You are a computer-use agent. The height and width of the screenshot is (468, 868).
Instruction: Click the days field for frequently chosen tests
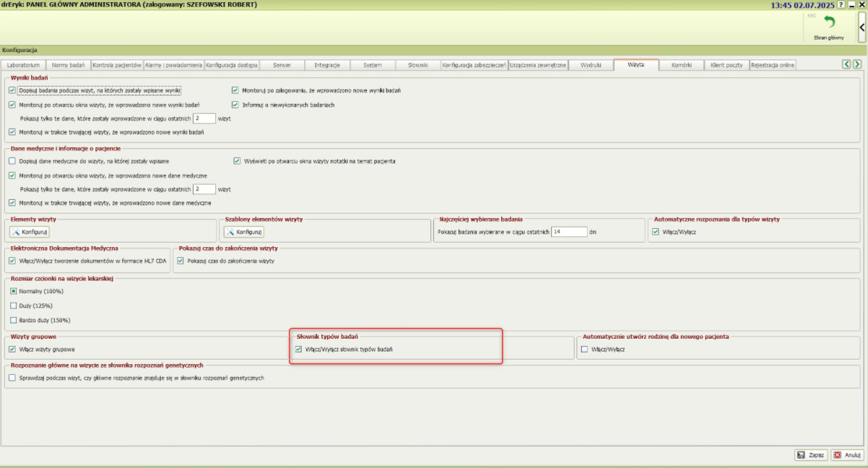coord(568,232)
